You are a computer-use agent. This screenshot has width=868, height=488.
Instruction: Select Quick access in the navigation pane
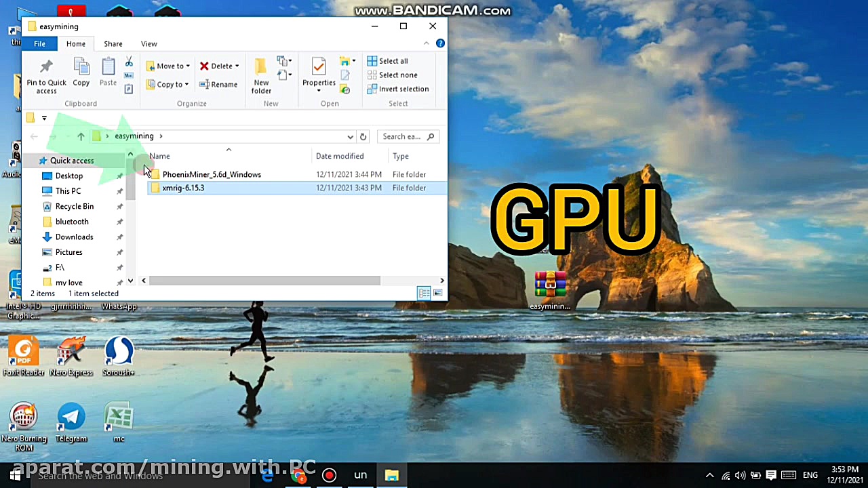pyautogui.click(x=72, y=161)
